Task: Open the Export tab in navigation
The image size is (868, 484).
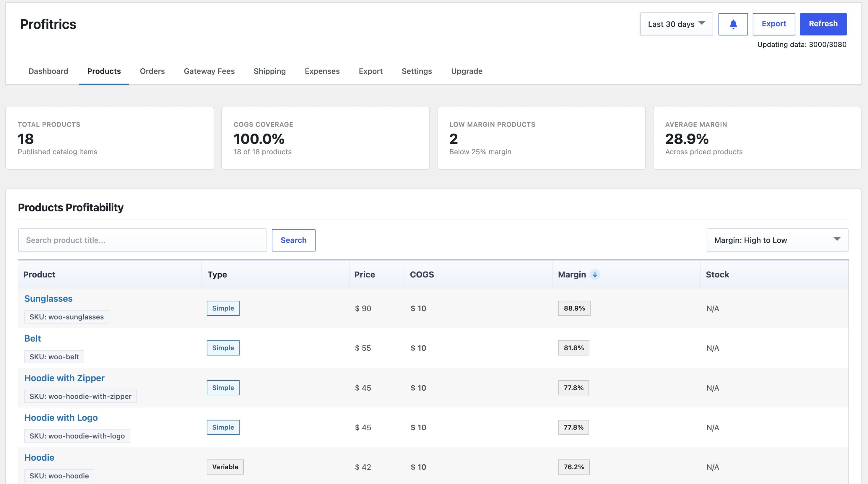Action: pos(371,71)
